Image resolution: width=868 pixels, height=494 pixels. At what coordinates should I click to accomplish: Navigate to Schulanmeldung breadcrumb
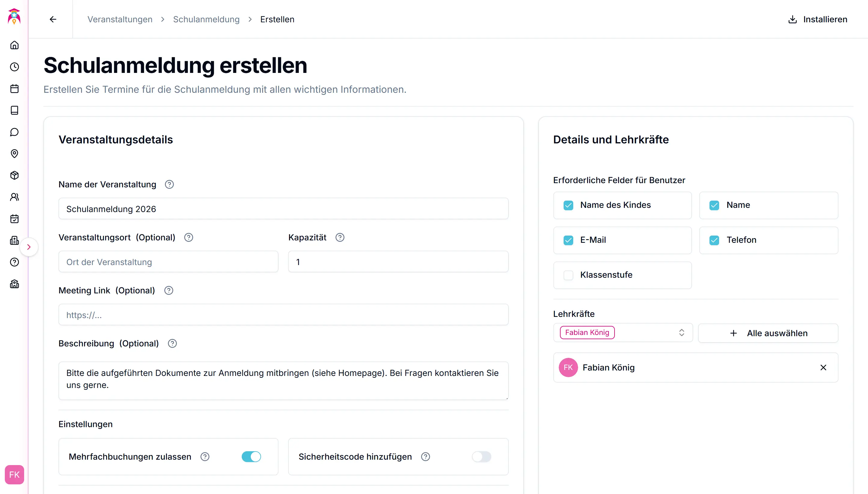point(206,19)
